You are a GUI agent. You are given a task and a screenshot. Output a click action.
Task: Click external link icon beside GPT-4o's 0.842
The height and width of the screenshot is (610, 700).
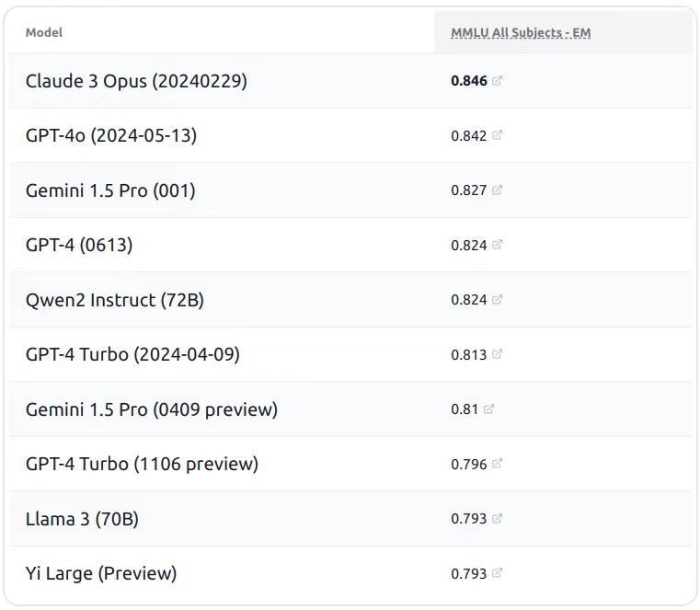(498, 135)
